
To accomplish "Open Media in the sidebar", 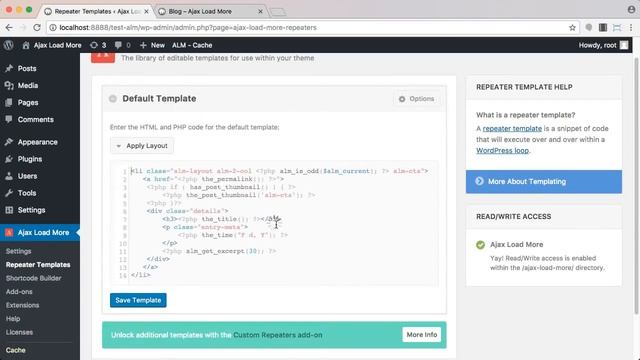I will click(x=28, y=85).
